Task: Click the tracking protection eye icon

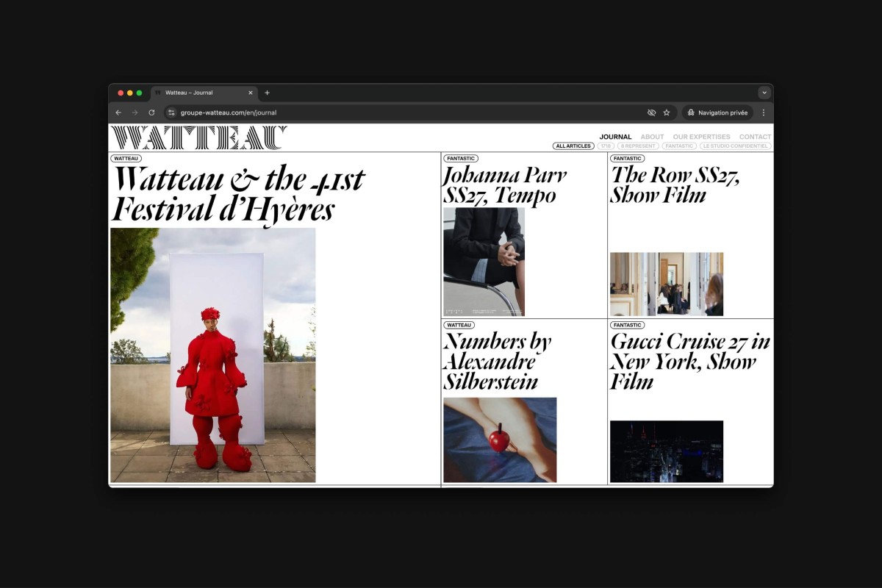Action: tap(651, 112)
